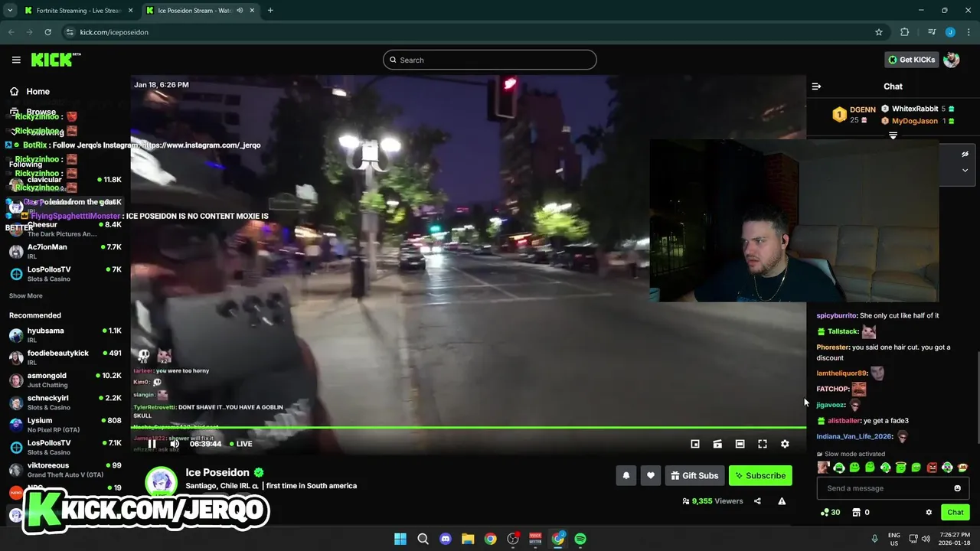The image size is (980, 551).
Task: Open the Windows Start menu
Action: (400, 539)
